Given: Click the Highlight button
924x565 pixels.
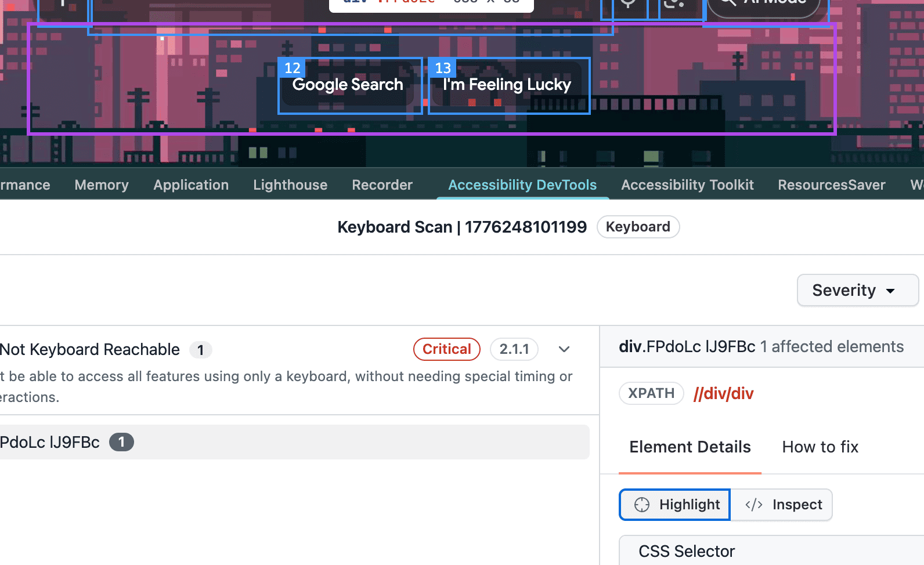Looking at the screenshot, I should [674, 505].
